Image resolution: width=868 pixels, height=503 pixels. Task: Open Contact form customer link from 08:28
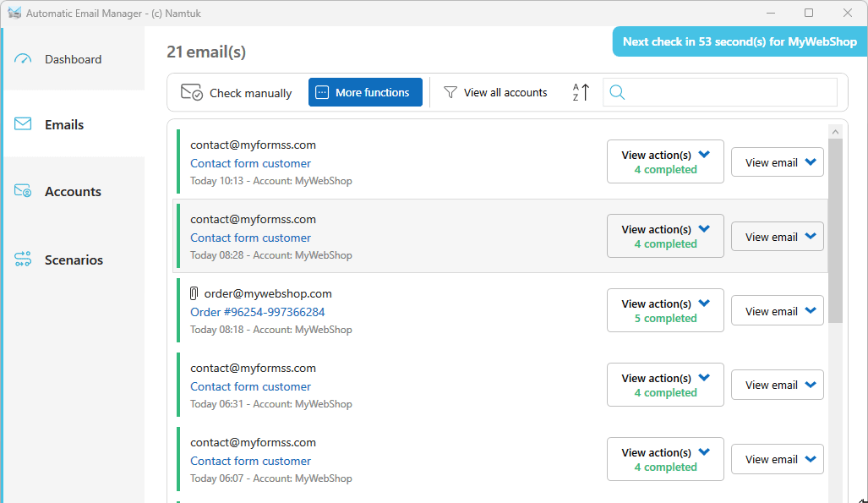[250, 238]
